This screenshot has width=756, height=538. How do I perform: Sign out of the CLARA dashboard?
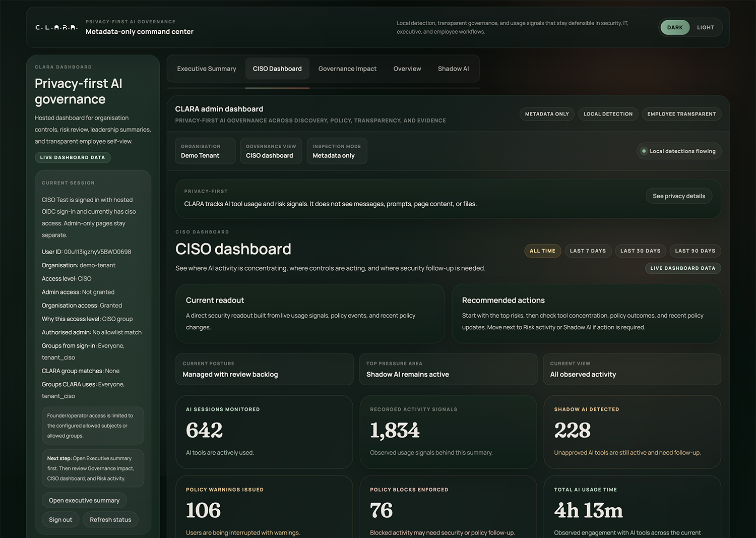pyautogui.click(x=60, y=519)
